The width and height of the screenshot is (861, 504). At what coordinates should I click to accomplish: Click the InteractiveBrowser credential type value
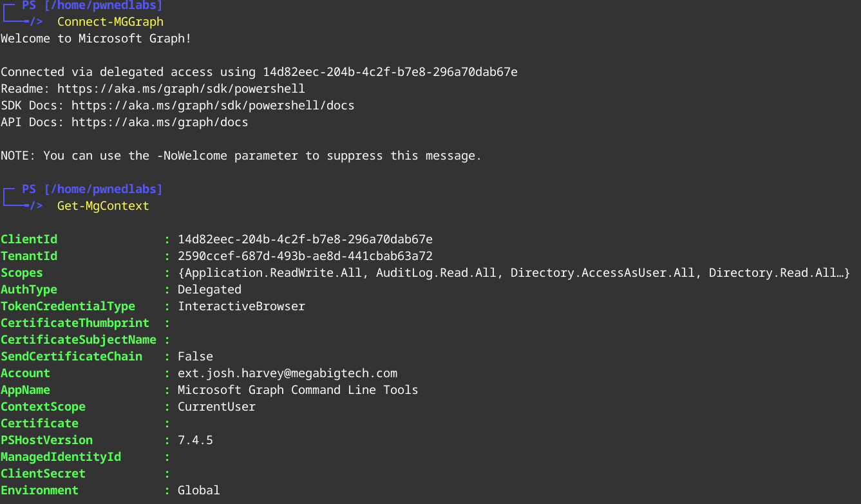point(241,306)
